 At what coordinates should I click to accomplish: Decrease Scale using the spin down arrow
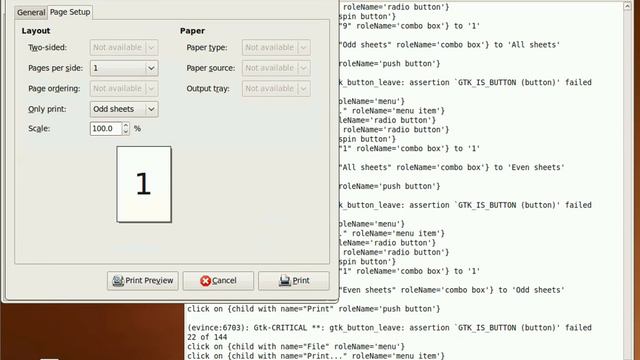[126, 132]
